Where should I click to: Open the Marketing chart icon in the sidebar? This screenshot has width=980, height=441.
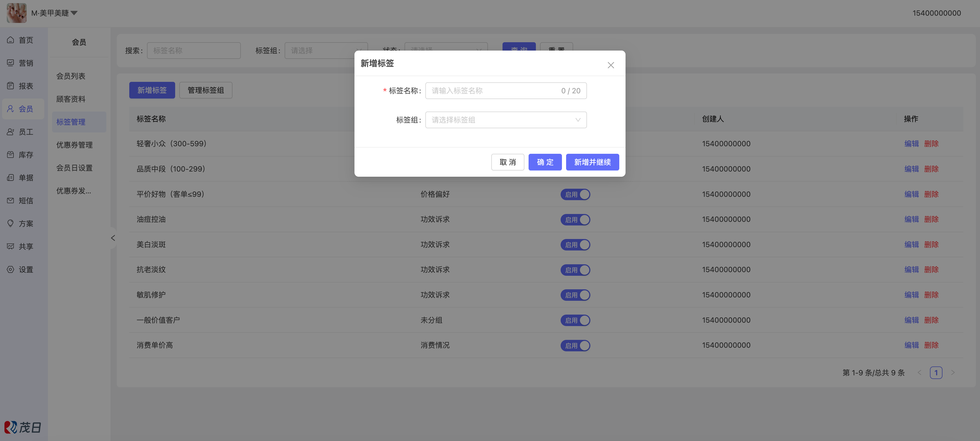[11, 63]
